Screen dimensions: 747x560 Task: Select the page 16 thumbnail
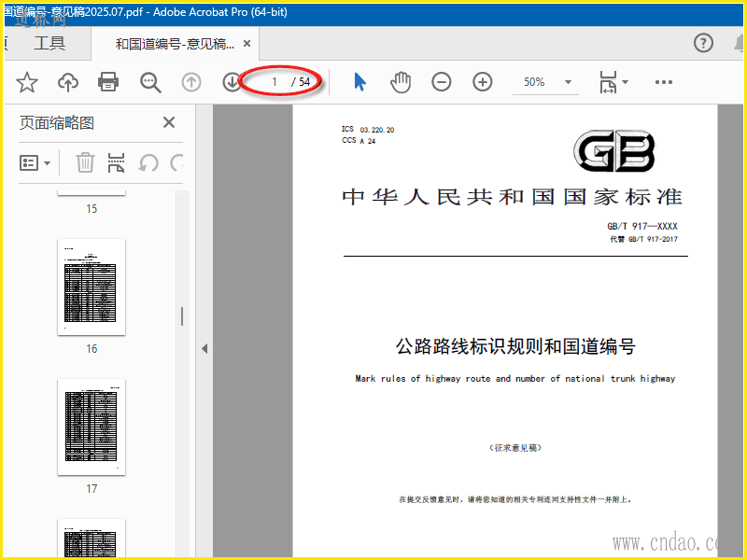click(x=92, y=287)
